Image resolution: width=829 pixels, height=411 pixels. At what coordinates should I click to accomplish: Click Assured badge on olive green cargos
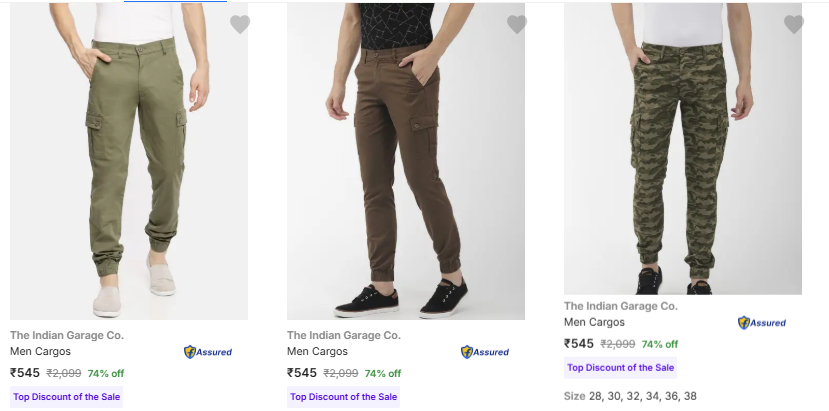pos(208,352)
